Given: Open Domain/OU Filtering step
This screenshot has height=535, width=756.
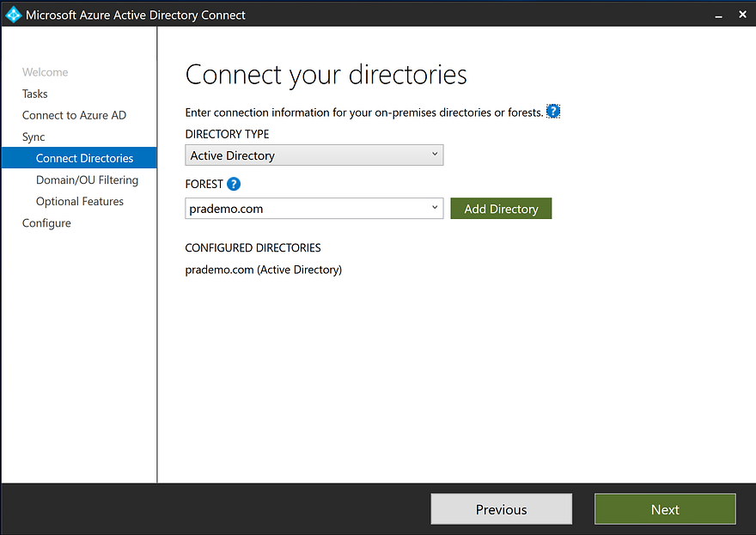Looking at the screenshot, I should click(x=87, y=179).
